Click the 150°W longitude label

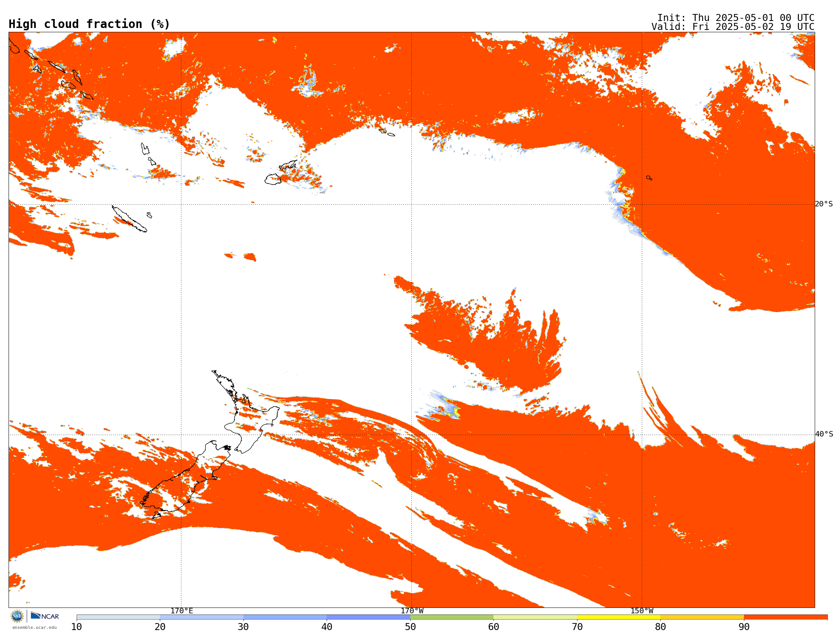[642, 611]
